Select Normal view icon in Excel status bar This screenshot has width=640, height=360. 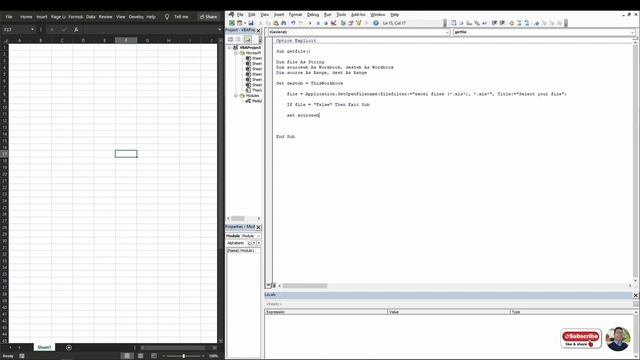(127, 356)
